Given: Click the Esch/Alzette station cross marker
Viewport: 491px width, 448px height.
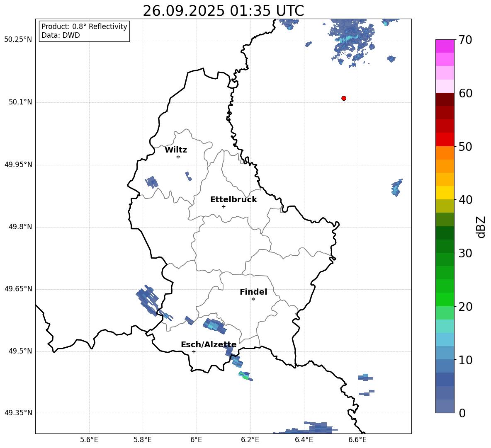Looking at the screenshot, I should pos(194,351).
